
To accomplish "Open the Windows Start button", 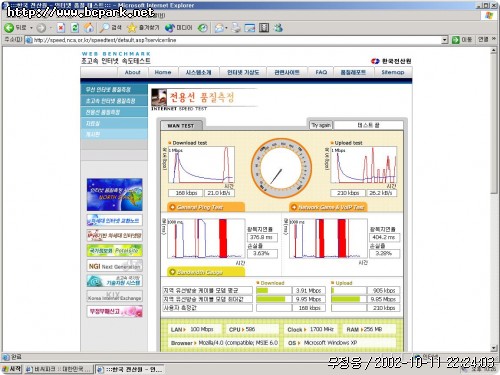I will [x=12, y=369].
